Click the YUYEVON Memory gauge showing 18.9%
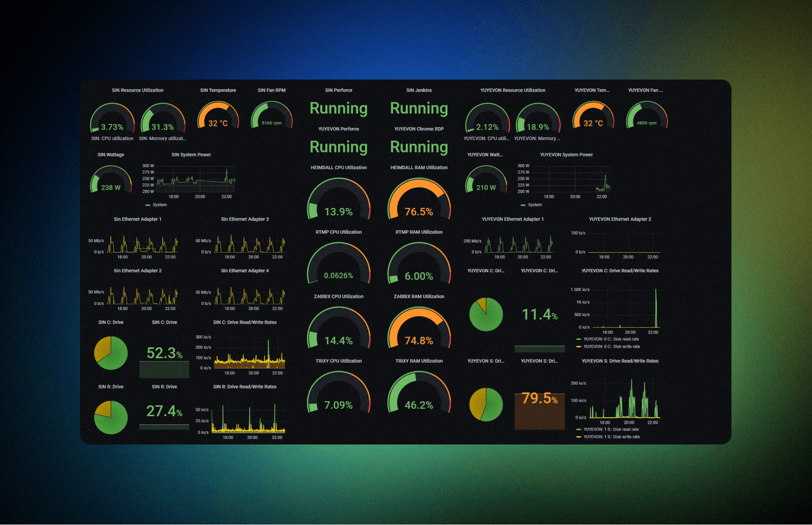 pyautogui.click(x=538, y=118)
